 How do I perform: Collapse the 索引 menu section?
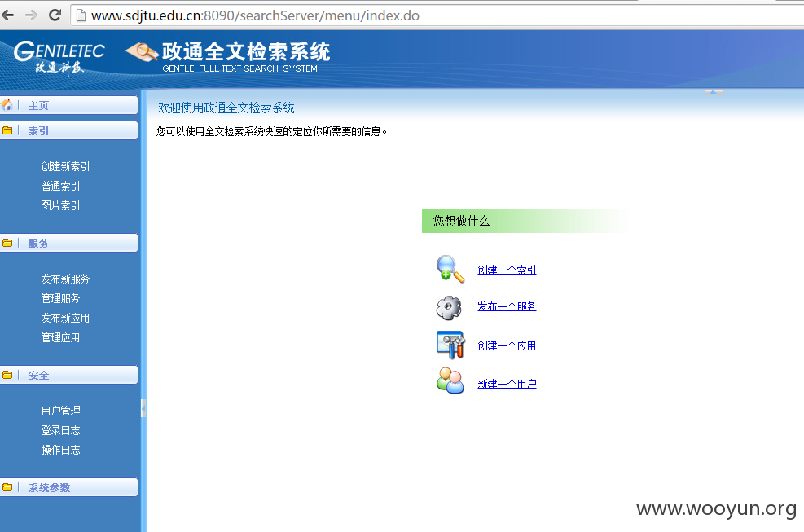pyautogui.click(x=68, y=130)
